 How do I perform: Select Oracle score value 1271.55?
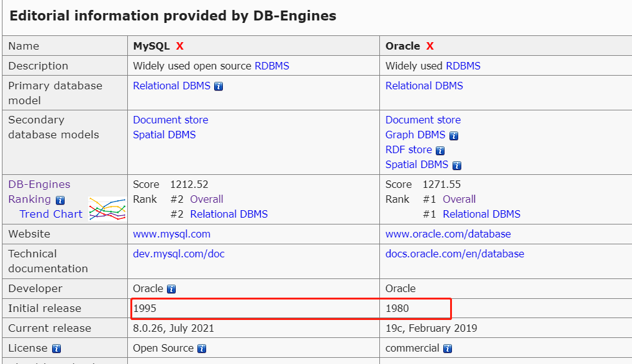coord(441,184)
